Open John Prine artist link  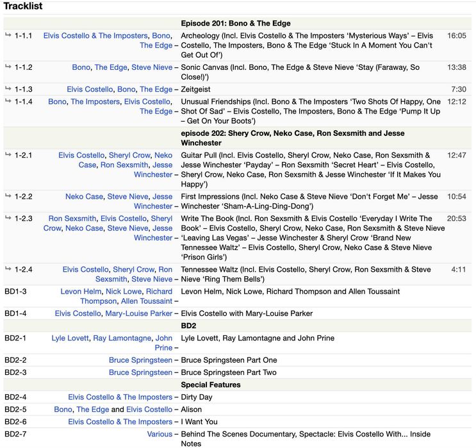(x=163, y=343)
